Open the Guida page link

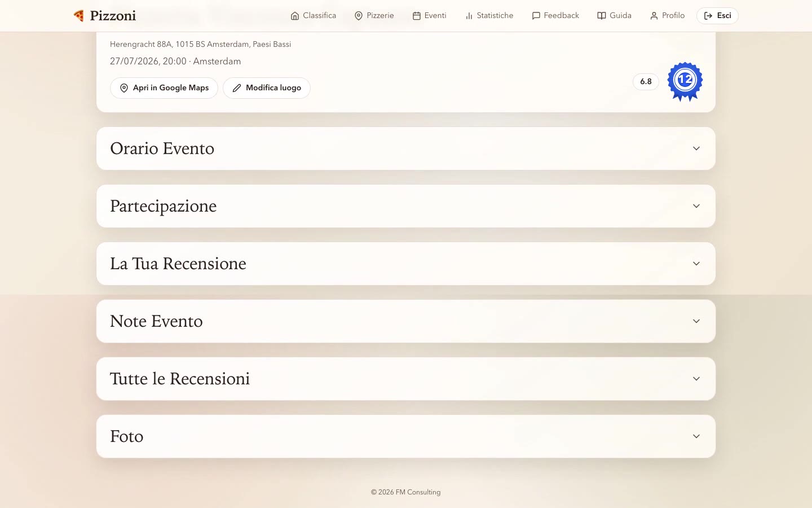click(x=615, y=16)
